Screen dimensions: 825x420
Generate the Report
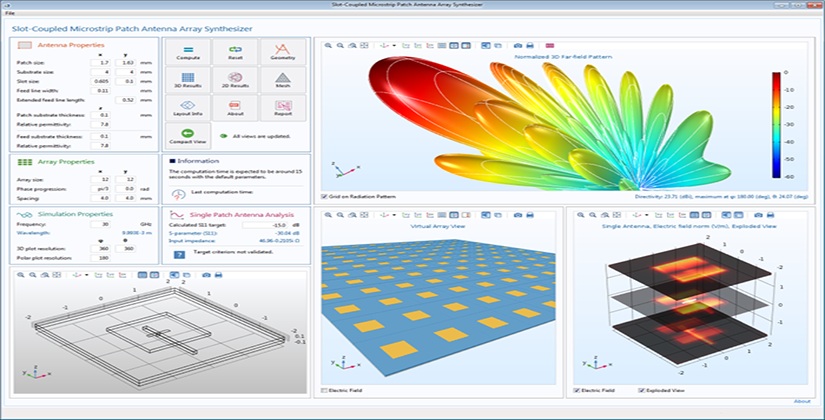coord(282,109)
